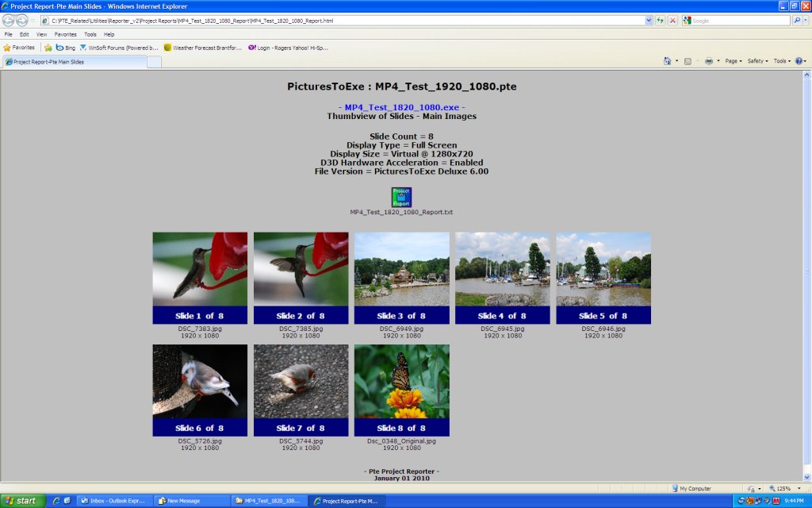Viewport: 812px width, 508px height.
Task: Click the address bar URL field
Action: (x=342, y=21)
